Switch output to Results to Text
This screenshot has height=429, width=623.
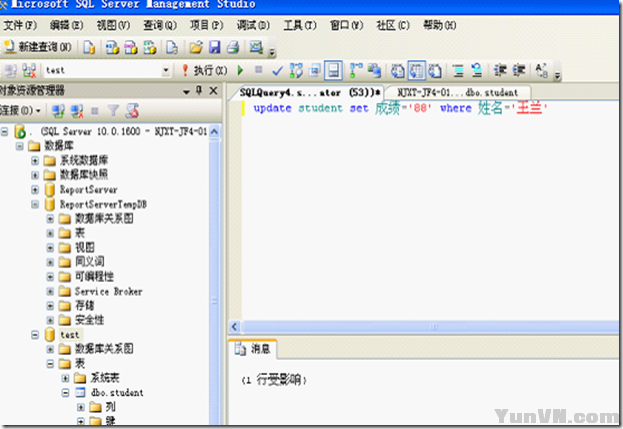point(398,71)
